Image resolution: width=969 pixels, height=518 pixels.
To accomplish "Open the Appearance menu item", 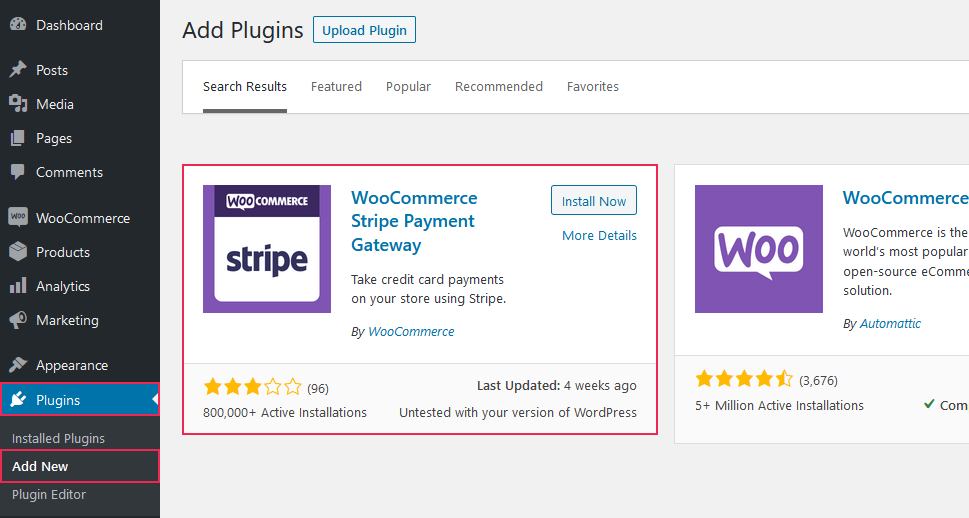I will point(72,365).
